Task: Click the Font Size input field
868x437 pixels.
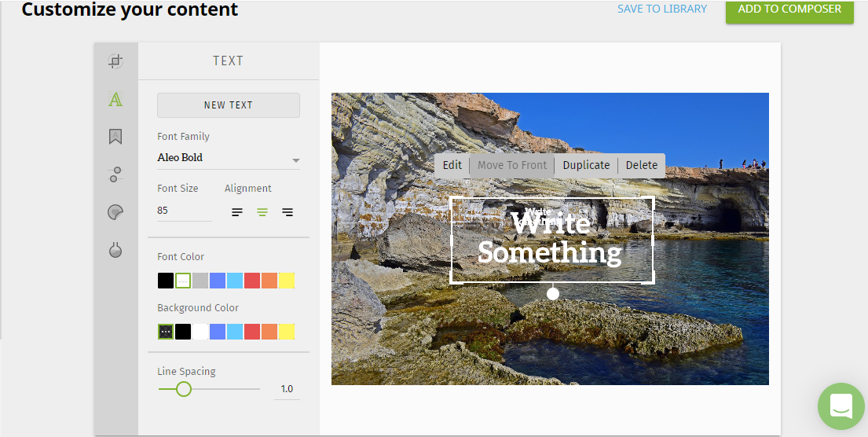Action: click(x=184, y=211)
